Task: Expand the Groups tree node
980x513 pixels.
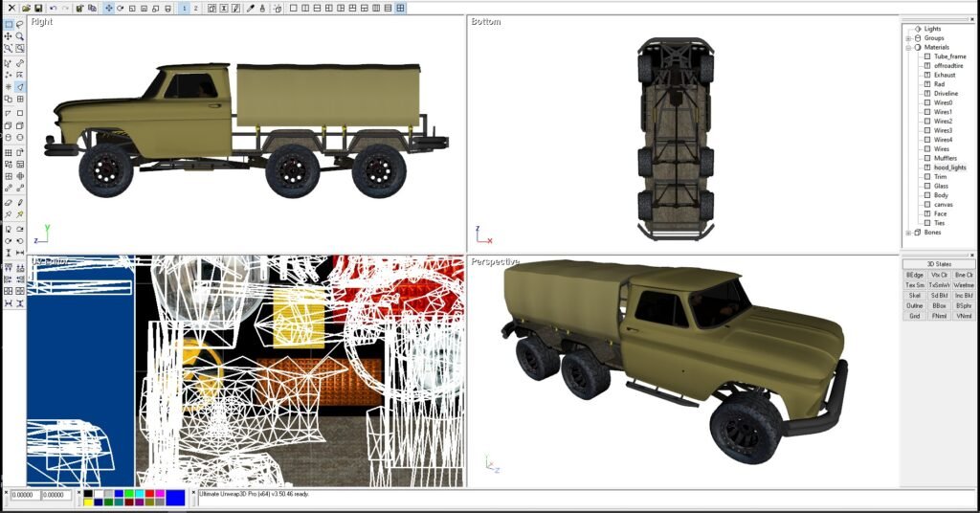Action: coord(908,38)
